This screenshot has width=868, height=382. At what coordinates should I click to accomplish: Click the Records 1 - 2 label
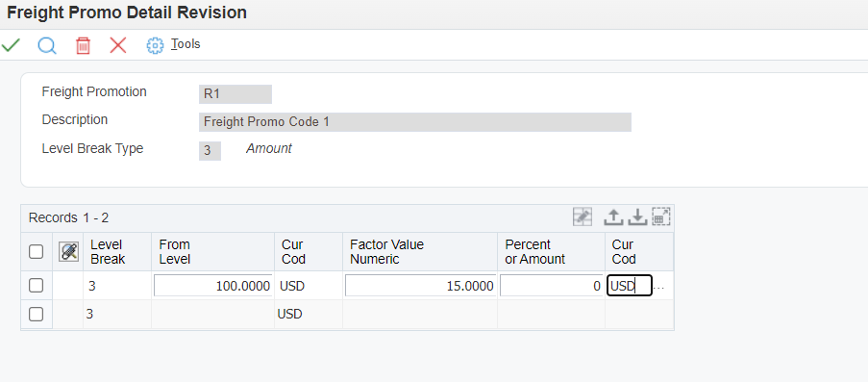coord(68,217)
